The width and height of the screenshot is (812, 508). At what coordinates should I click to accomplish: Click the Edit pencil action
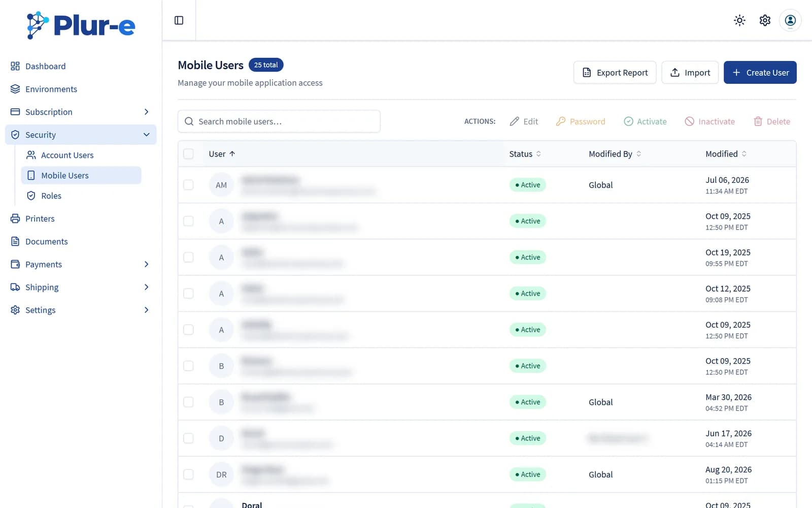(x=524, y=121)
